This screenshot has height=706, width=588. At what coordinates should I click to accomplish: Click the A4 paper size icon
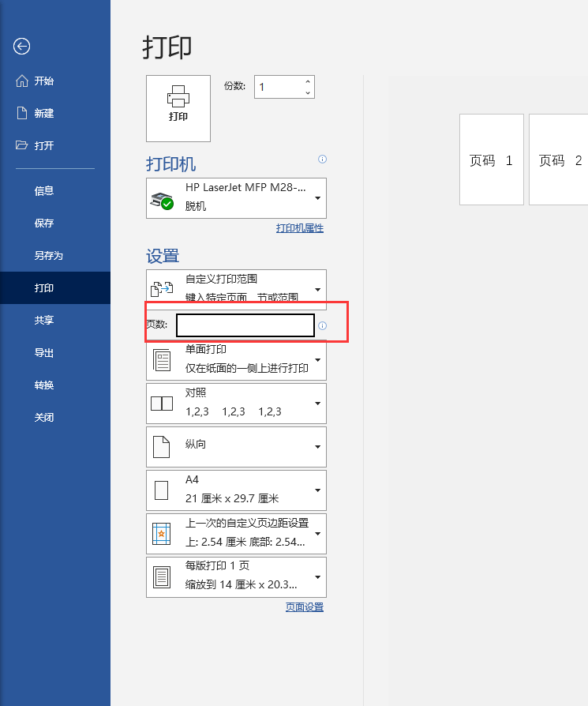coord(162,490)
